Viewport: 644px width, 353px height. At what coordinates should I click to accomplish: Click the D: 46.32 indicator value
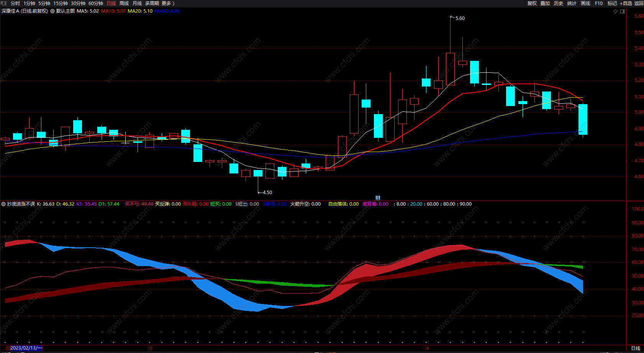point(66,204)
